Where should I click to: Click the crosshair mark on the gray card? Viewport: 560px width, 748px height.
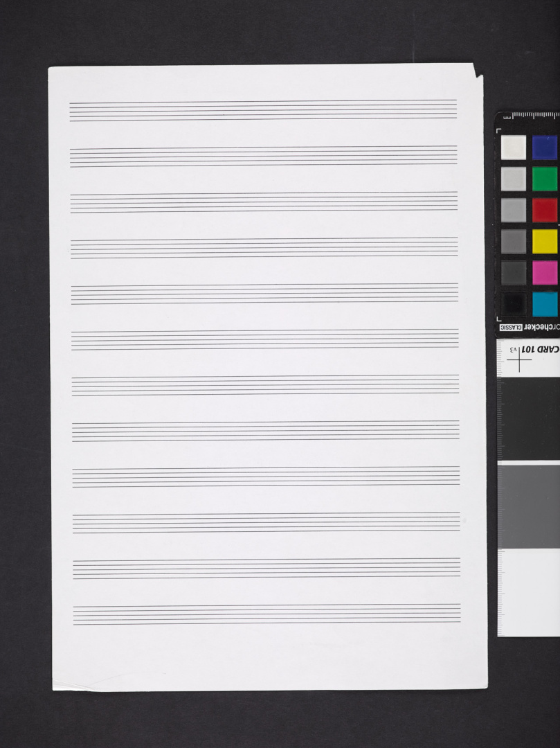click(x=519, y=359)
